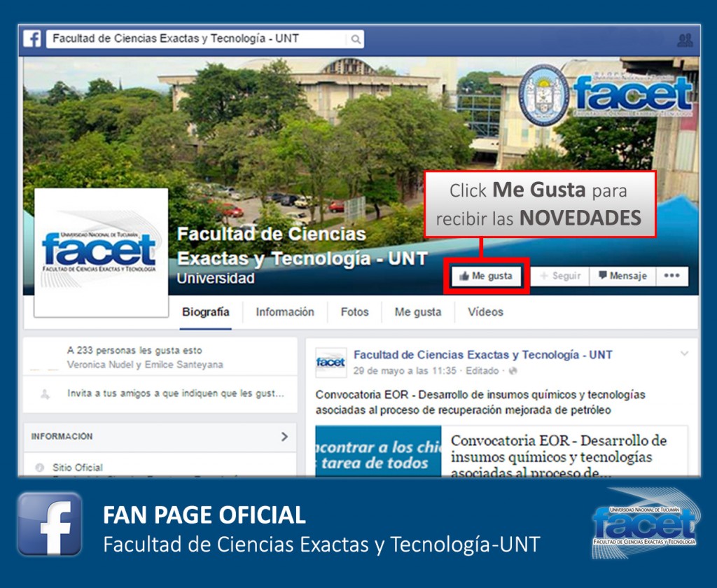Screen dimensions: 717x588
Task: Open the facet profile picture
Action: tap(101, 253)
